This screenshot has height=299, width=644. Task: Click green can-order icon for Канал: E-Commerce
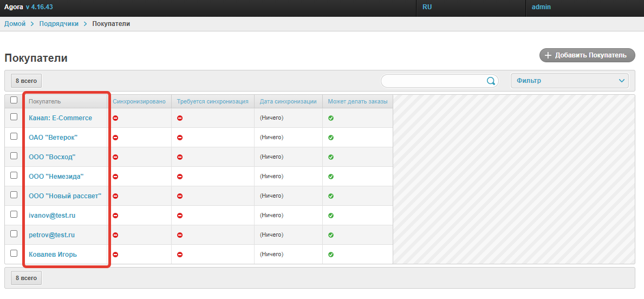click(x=331, y=118)
